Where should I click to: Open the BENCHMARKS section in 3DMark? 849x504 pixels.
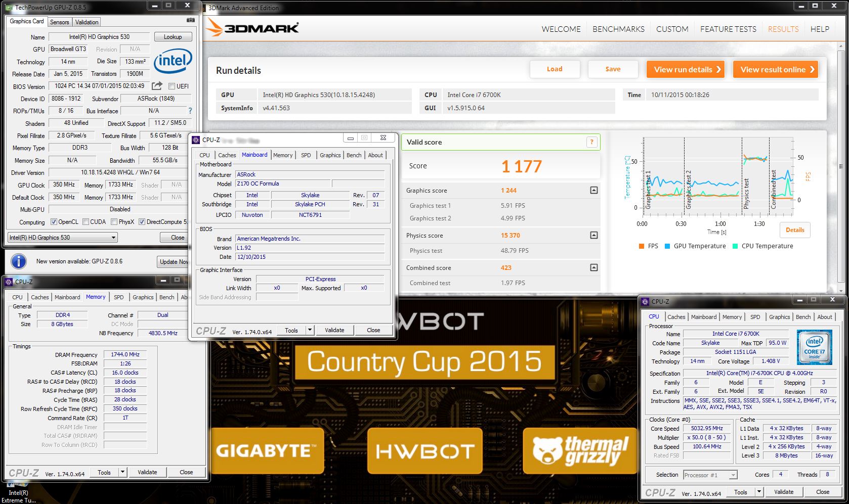tap(618, 29)
